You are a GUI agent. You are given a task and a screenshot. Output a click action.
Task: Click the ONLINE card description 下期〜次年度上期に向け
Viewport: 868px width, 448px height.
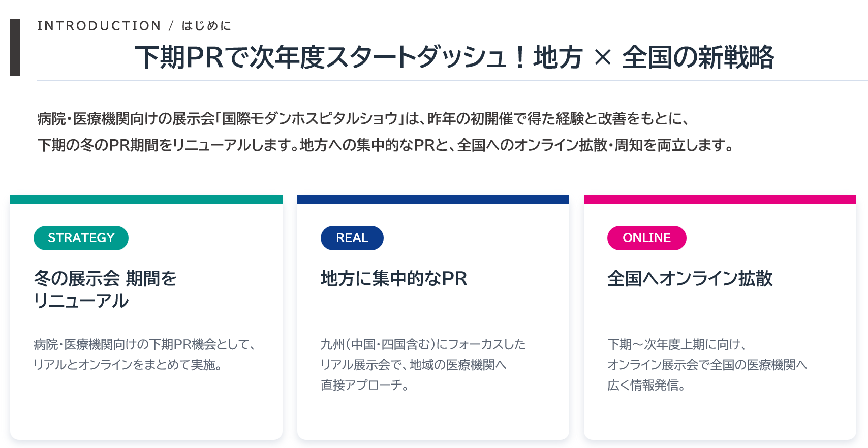click(707, 365)
